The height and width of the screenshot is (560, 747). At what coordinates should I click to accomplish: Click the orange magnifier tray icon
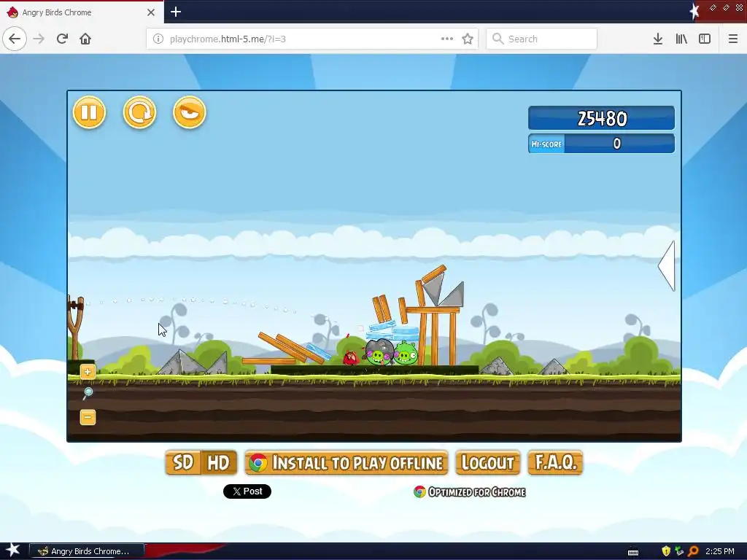(694, 551)
